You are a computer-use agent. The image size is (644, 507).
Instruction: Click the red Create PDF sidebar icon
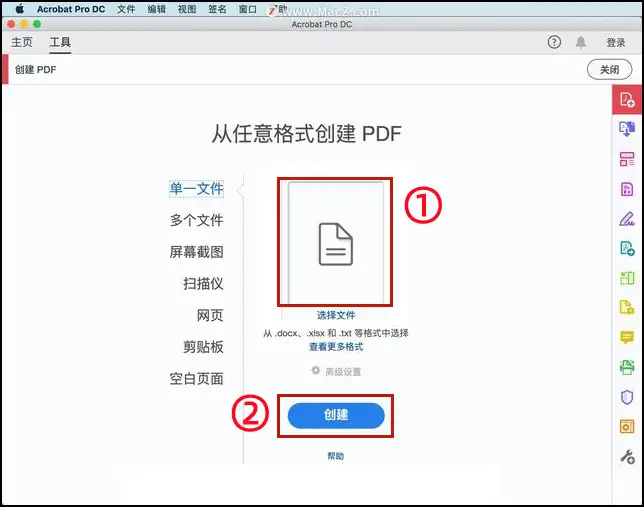pyautogui.click(x=627, y=99)
